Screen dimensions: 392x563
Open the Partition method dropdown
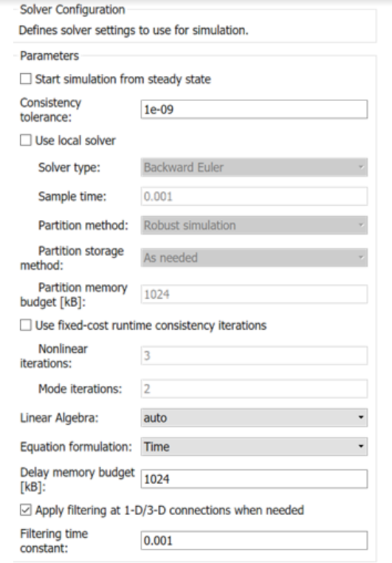[254, 225]
